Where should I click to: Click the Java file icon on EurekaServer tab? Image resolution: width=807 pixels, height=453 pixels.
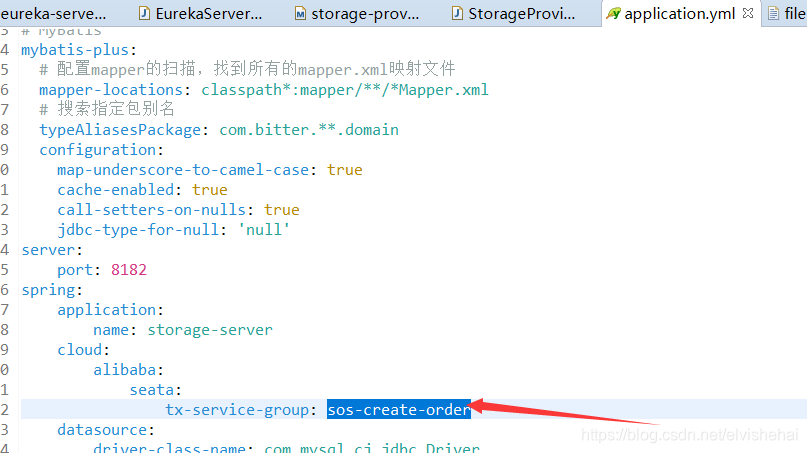145,13
